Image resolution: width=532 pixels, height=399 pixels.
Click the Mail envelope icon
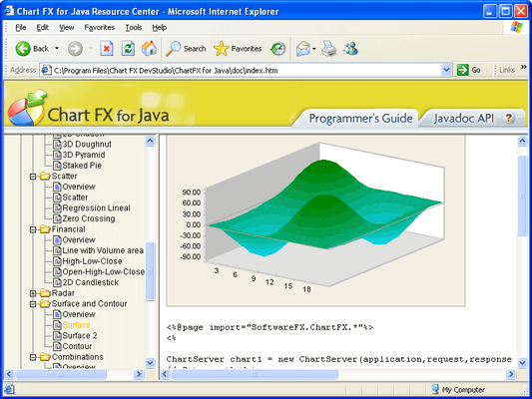[303, 49]
